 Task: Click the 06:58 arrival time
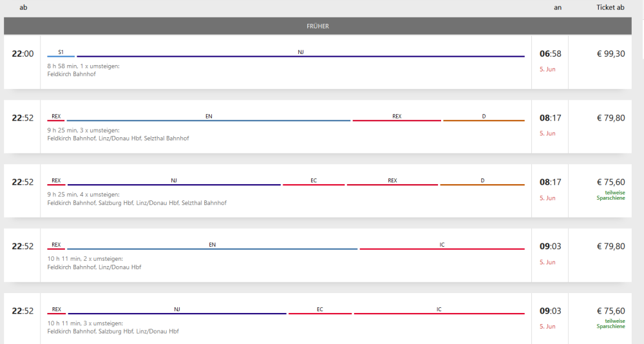tap(550, 53)
